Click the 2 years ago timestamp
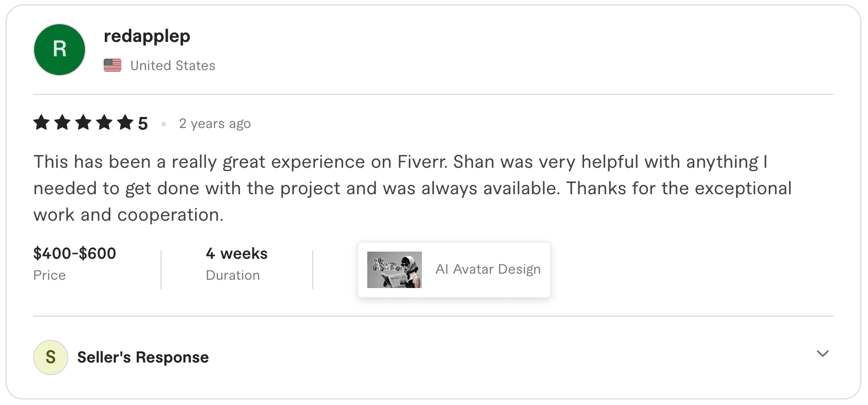The height and width of the screenshot is (405, 868). click(215, 123)
